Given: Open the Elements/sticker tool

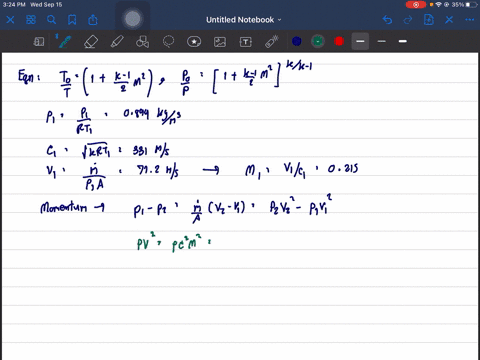Looking at the screenshot, I should [194, 42].
